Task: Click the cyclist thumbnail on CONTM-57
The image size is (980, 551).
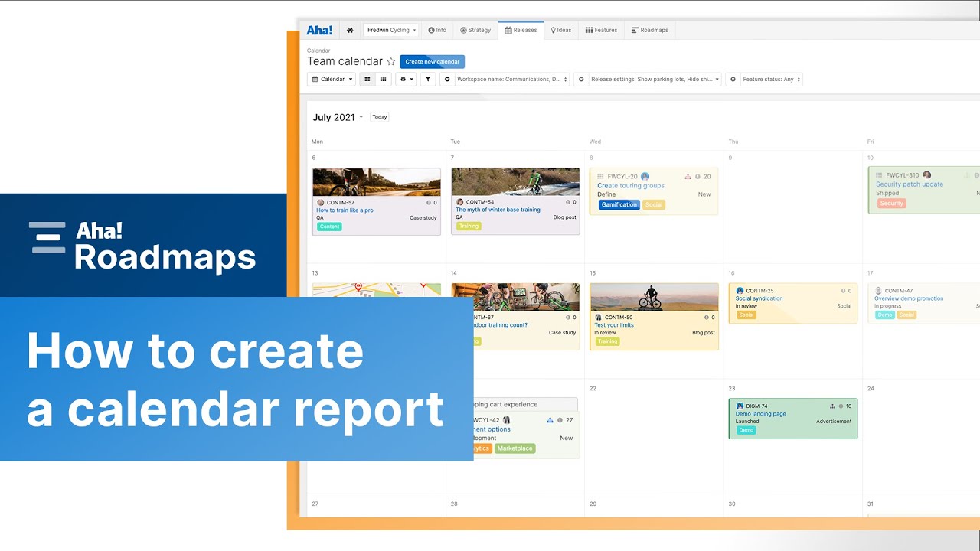Action: [x=377, y=182]
